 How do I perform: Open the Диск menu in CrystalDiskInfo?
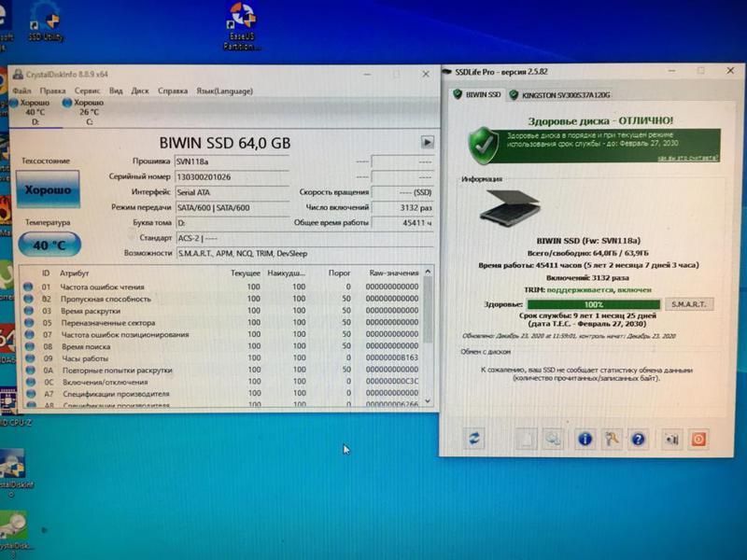(140, 91)
